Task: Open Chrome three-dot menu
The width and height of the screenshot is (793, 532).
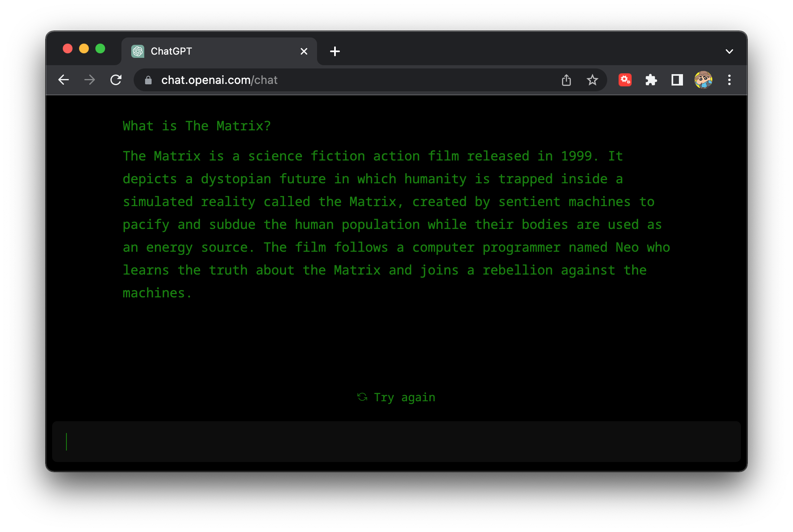Action: point(729,80)
